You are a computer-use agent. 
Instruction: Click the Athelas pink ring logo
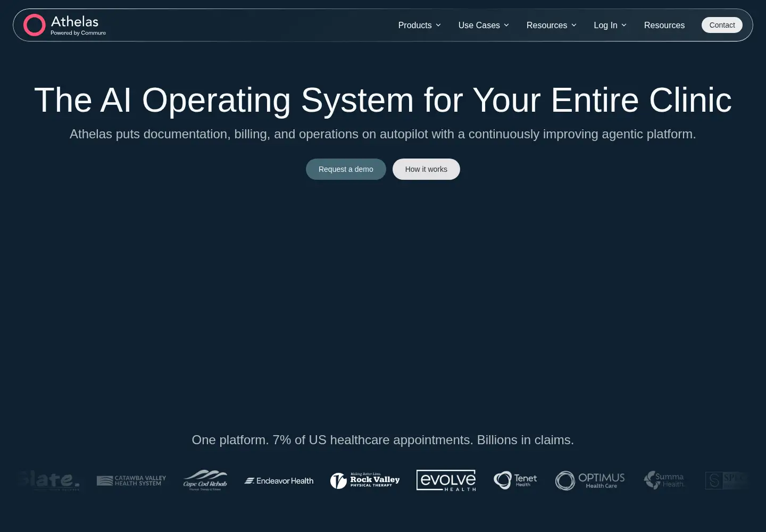point(35,25)
